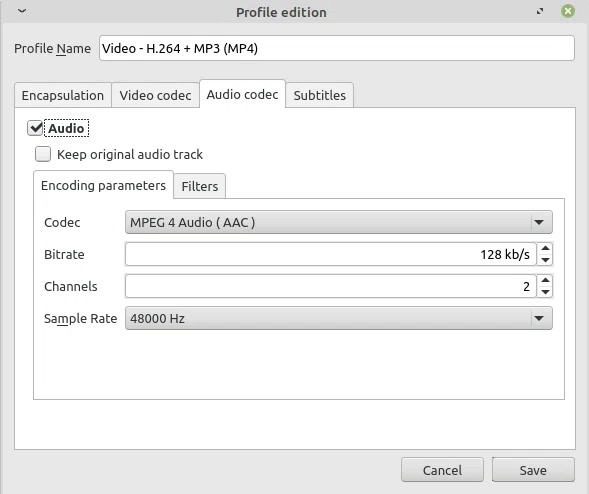Open the Codec dropdown

338,222
